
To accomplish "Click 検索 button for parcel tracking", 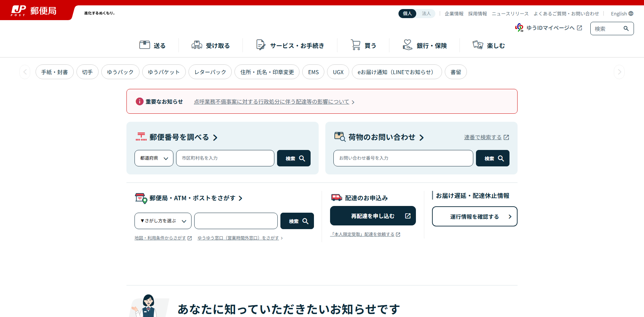I will click(x=493, y=158).
